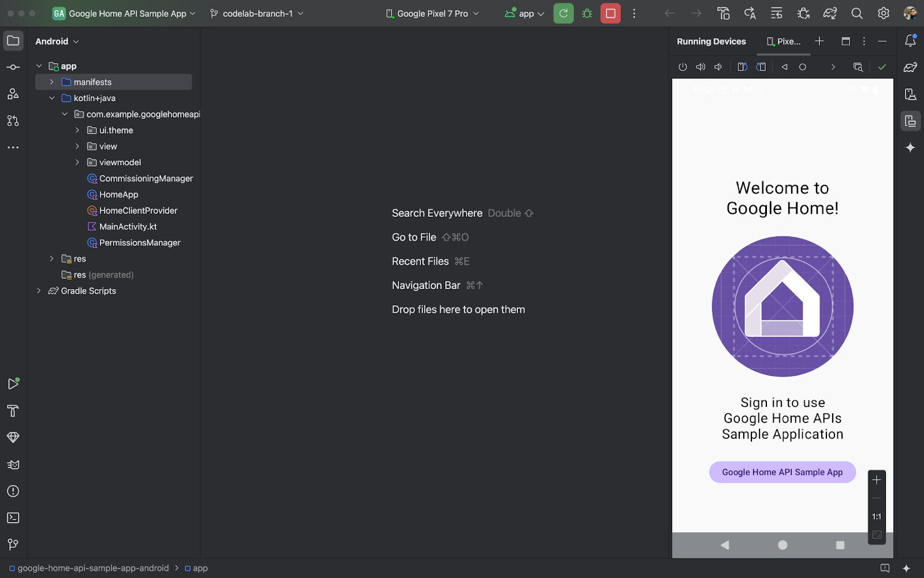Click the emulator zoom in plus button

(x=876, y=480)
